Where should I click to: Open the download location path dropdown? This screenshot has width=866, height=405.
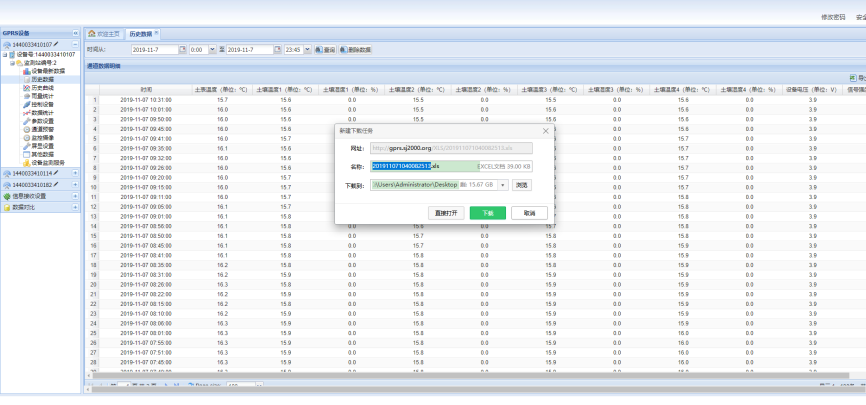pyautogui.click(x=504, y=185)
